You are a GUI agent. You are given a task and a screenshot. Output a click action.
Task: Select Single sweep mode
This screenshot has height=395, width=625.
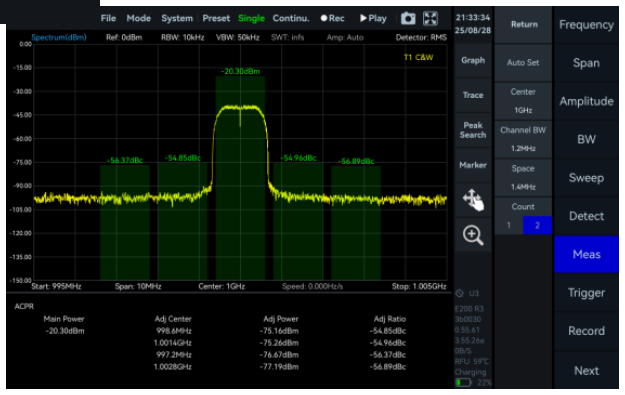[x=252, y=18]
